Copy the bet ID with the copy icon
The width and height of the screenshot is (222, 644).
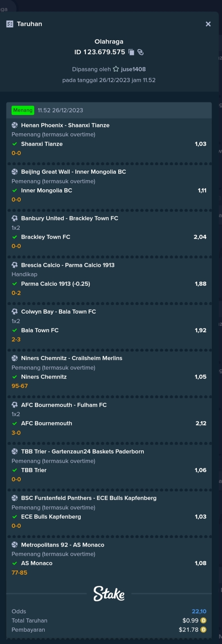pos(132,52)
